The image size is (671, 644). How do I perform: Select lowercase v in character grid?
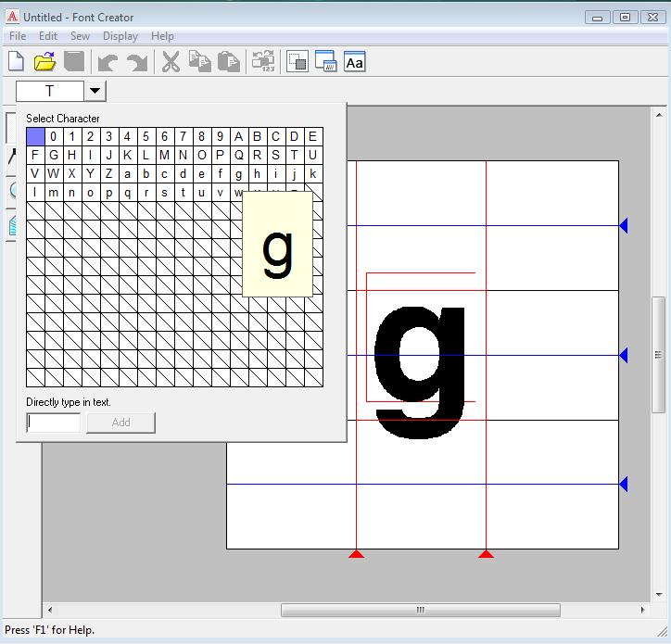(220, 192)
